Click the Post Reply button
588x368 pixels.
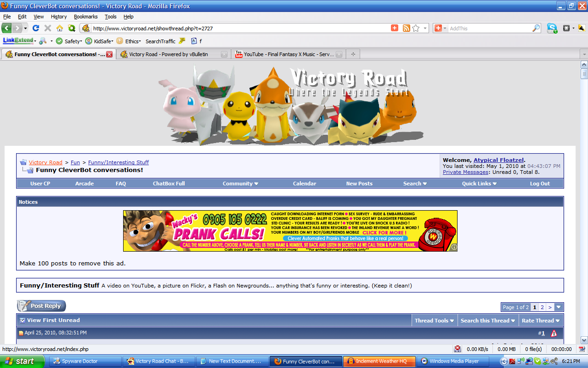41,306
